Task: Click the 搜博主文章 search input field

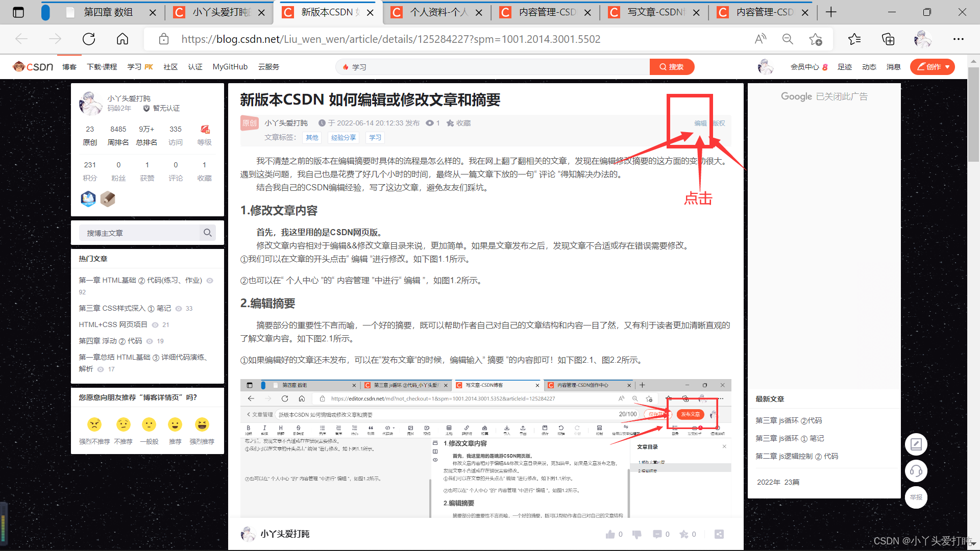Action: 139,233
